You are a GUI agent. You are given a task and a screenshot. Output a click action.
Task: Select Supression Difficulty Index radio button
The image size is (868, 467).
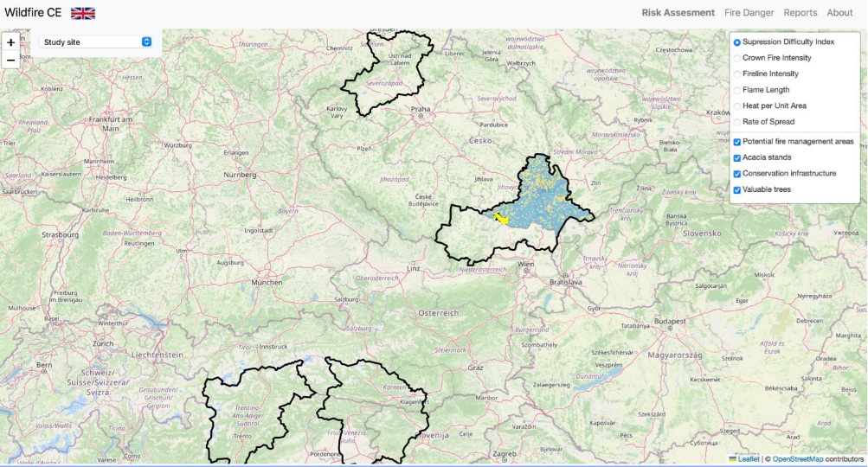737,42
